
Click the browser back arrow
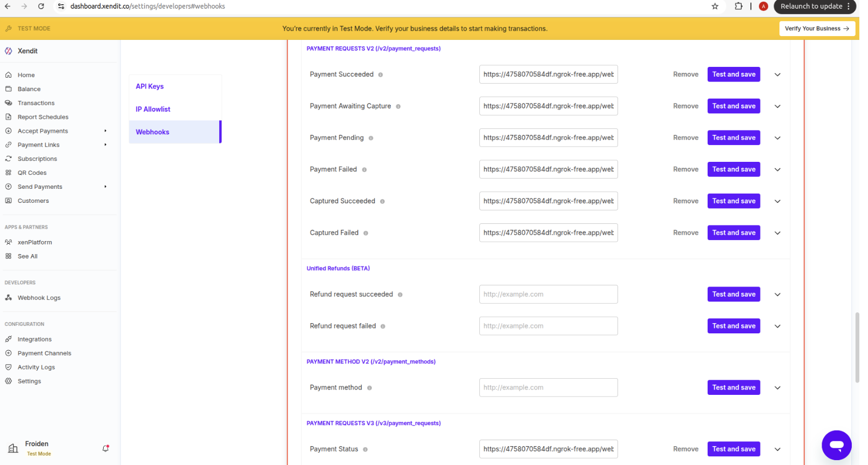8,6
